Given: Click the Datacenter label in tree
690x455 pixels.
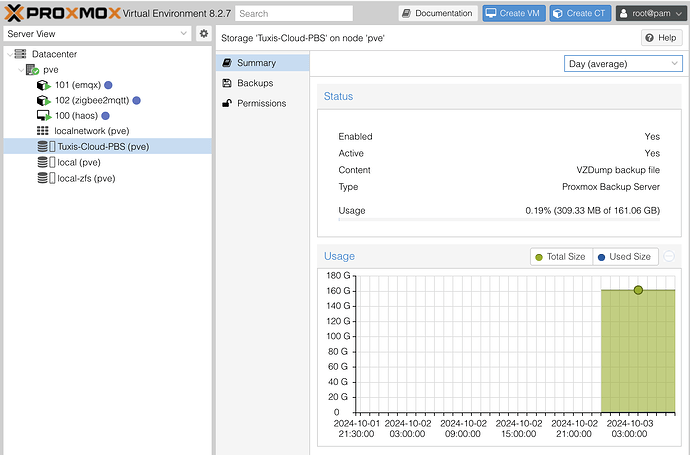Looking at the screenshot, I should 55,54.
